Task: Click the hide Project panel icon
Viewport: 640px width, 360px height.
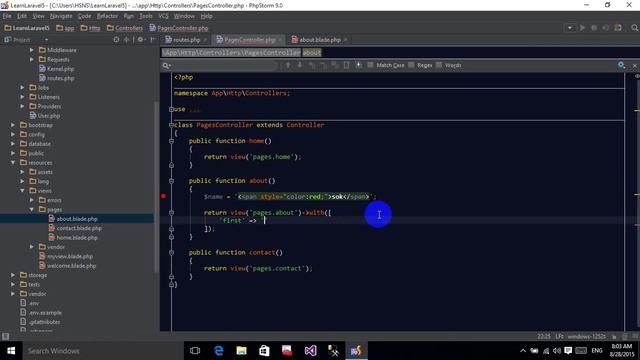Action: tap(153, 40)
